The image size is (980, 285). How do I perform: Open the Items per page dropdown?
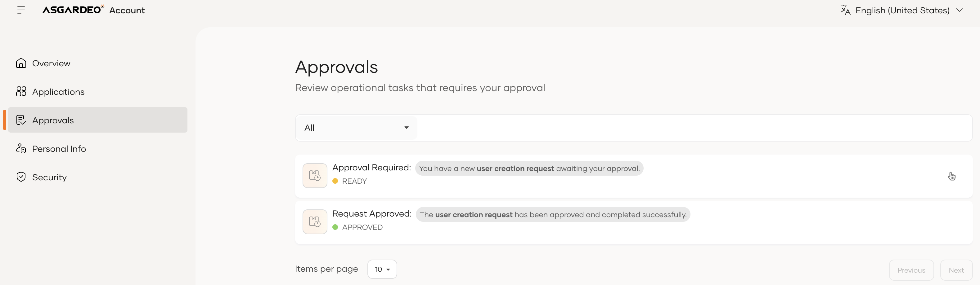382,269
